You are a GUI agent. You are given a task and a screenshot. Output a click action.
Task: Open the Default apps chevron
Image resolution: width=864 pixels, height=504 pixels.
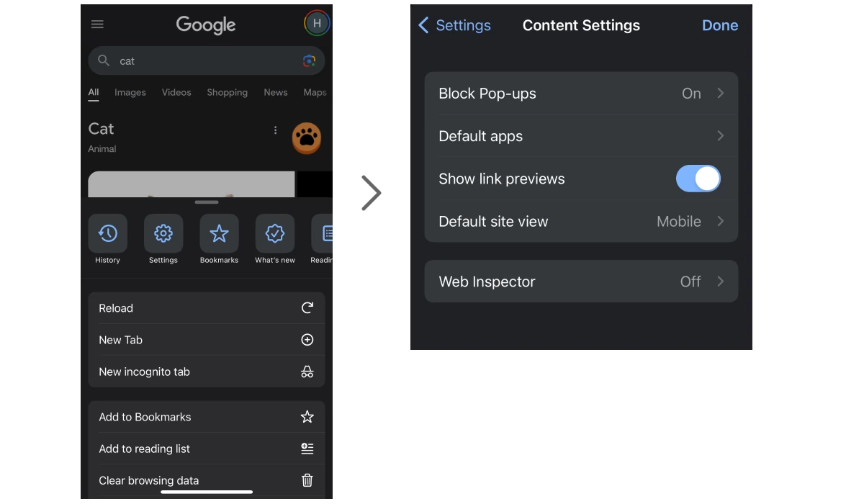(x=720, y=136)
